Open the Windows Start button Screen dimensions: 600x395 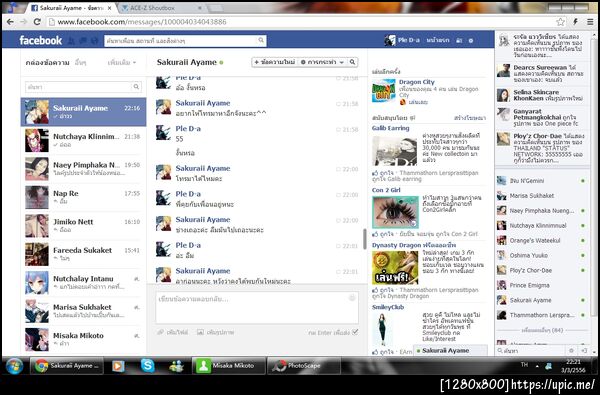pyautogui.click(x=14, y=366)
